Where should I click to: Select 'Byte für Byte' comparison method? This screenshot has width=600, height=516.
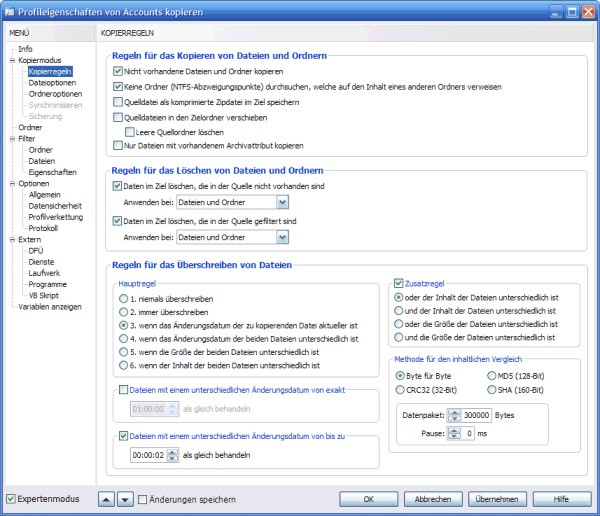coord(399,376)
